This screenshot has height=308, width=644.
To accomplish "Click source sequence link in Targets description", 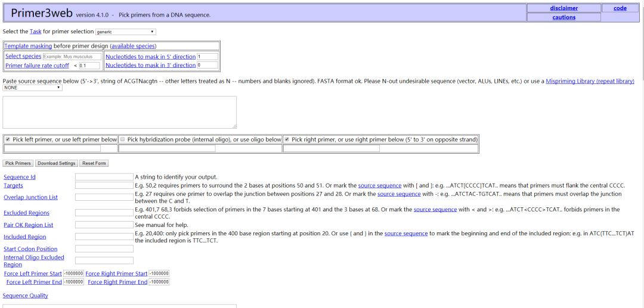I will 379,185.
